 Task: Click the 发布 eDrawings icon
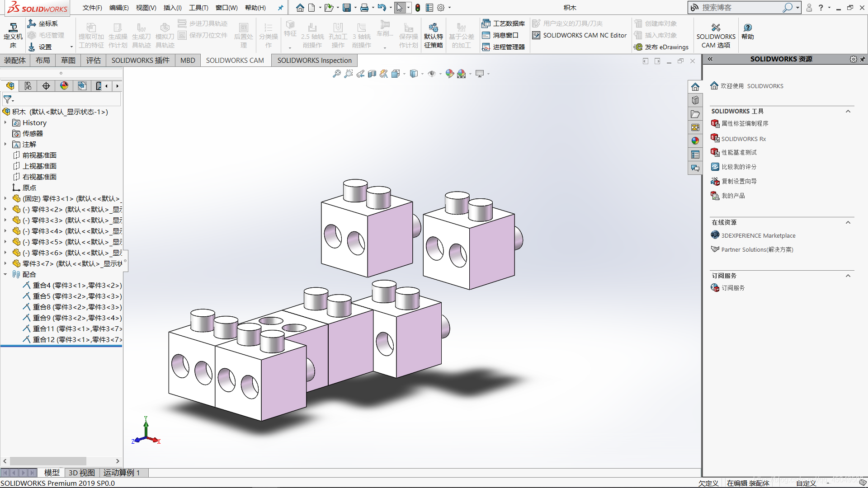click(638, 47)
